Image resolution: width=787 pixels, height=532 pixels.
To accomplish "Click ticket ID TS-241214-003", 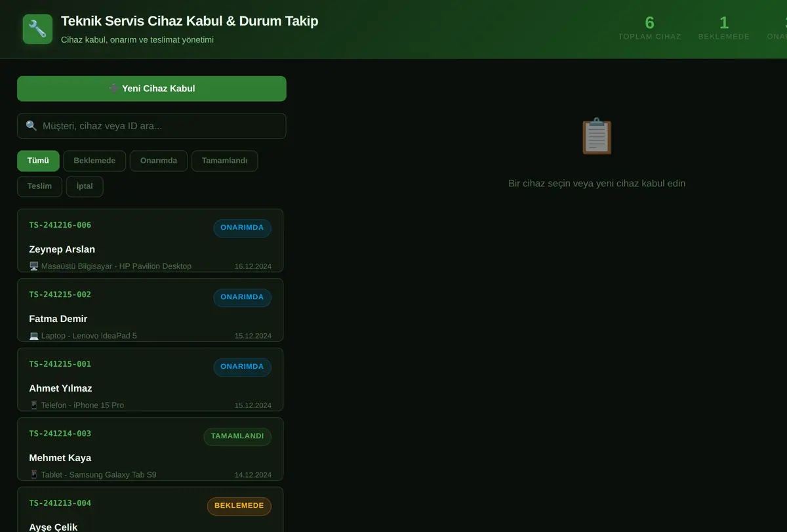I will (x=60, y=434).
